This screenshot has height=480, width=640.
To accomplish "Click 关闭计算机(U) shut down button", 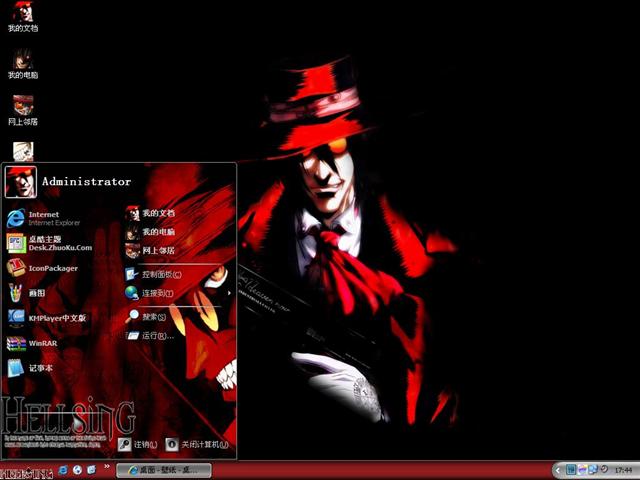I will 198,444.
